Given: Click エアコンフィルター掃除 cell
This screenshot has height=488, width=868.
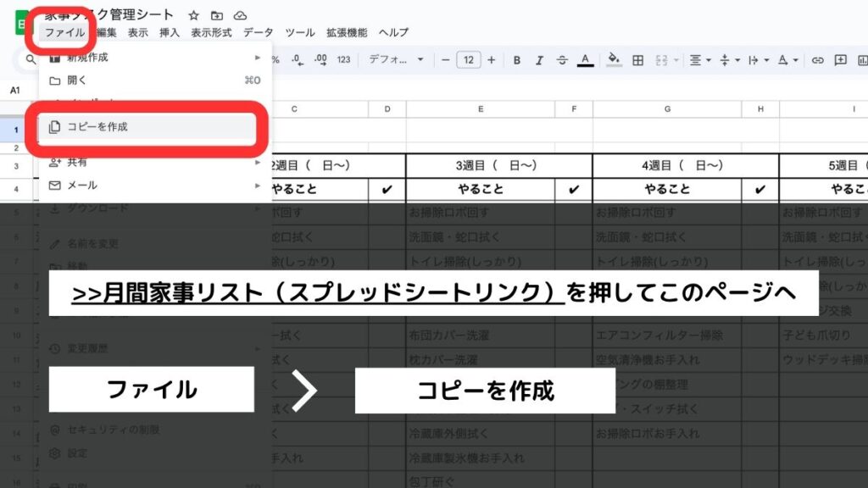Looking at the screenshot, I should pyautogui.click(x=667, y=335).
